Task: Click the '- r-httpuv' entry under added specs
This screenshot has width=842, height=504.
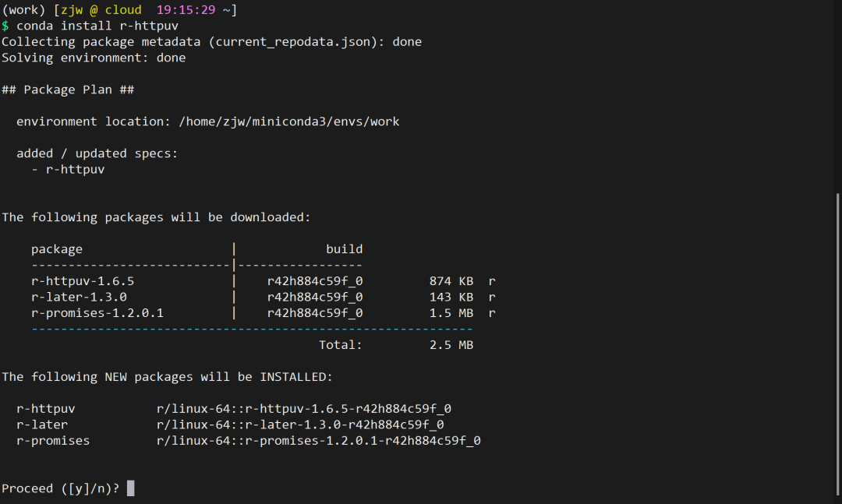Action: coord(68,169)
